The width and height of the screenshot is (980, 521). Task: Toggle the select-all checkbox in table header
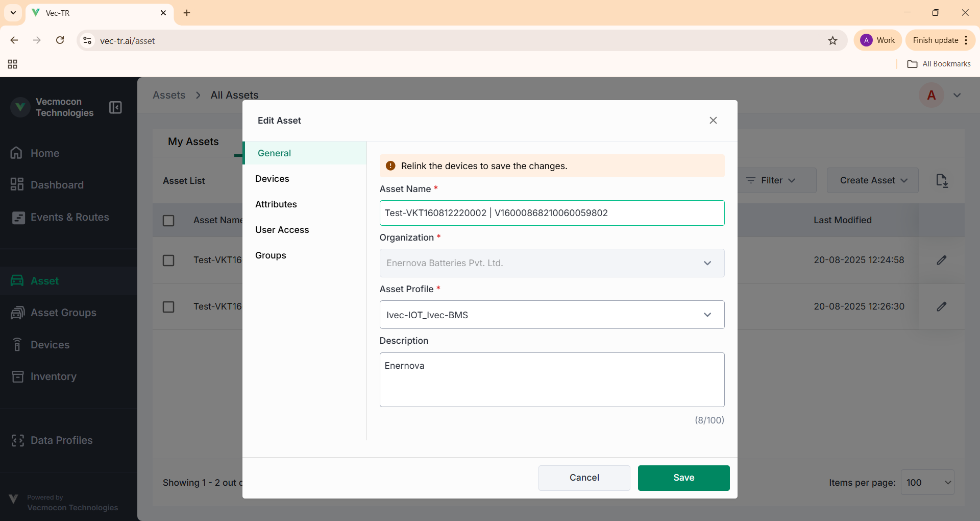[x=168, y=220]
